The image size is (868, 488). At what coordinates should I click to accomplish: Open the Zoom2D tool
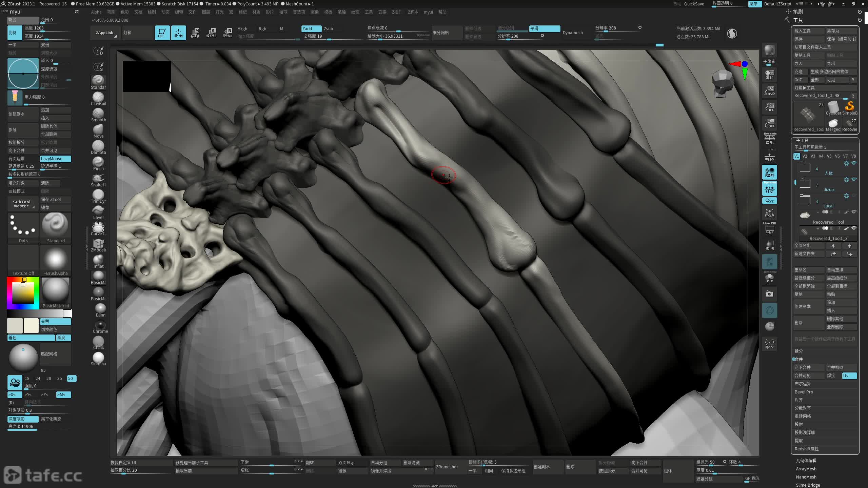pos(769,90)
